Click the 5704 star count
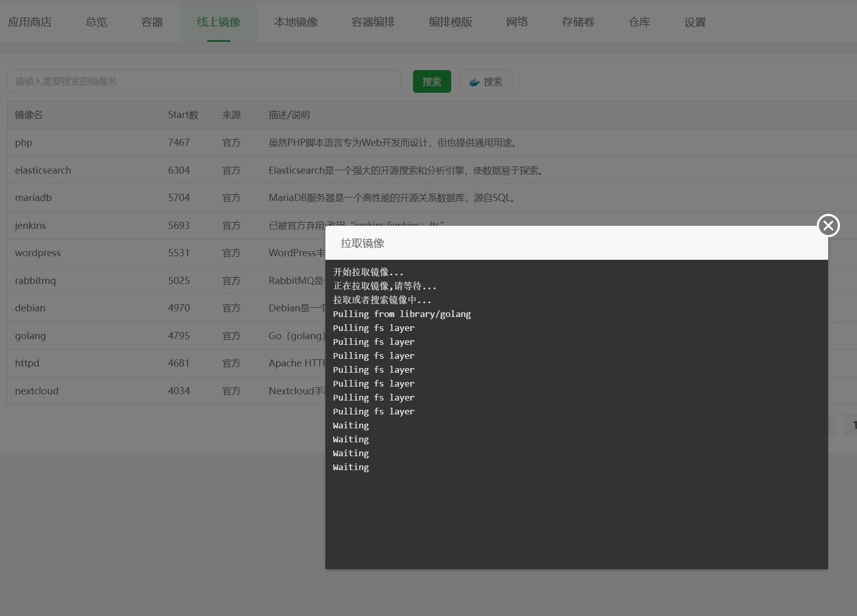 179,197
